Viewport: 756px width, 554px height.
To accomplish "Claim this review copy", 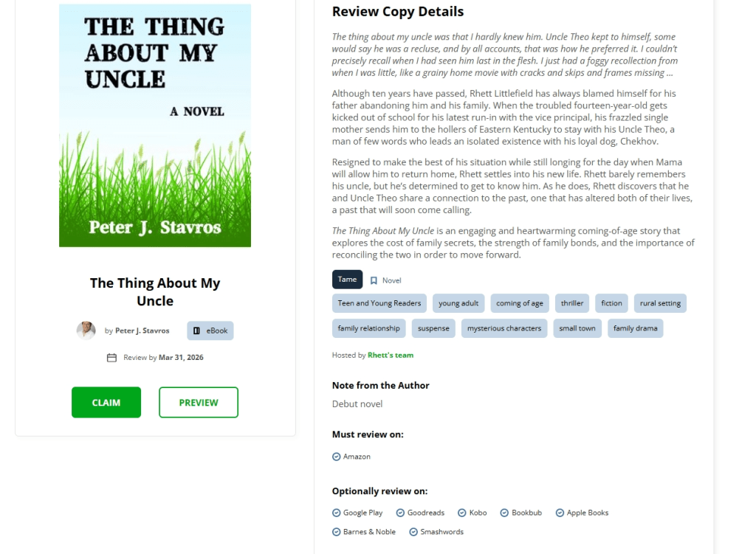I will point(106,403).
